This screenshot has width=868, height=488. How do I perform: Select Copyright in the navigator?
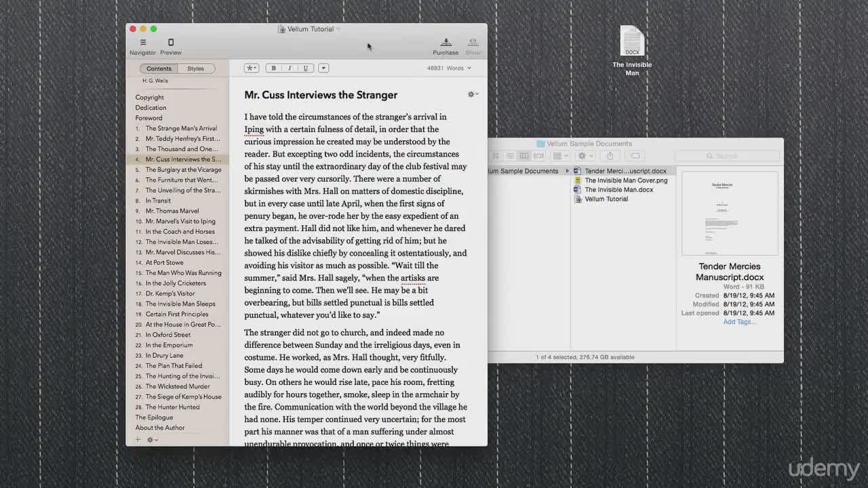click(149, 98)
